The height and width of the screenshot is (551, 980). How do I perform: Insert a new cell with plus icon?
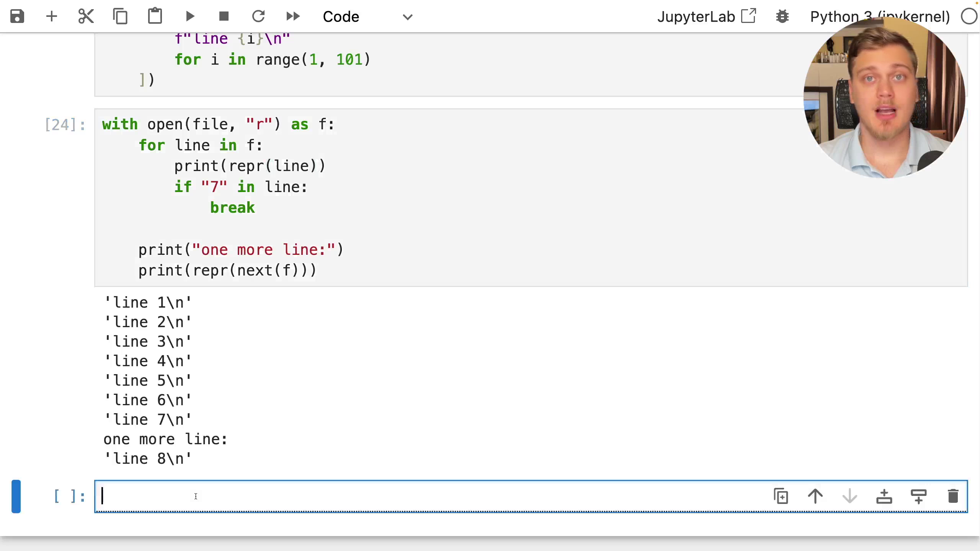[x=52, y=16]
